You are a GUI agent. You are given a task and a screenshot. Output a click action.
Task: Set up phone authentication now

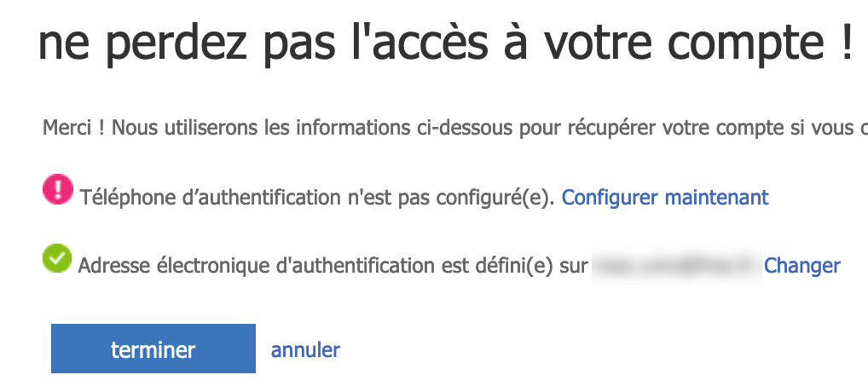click(x=665, y=198)
